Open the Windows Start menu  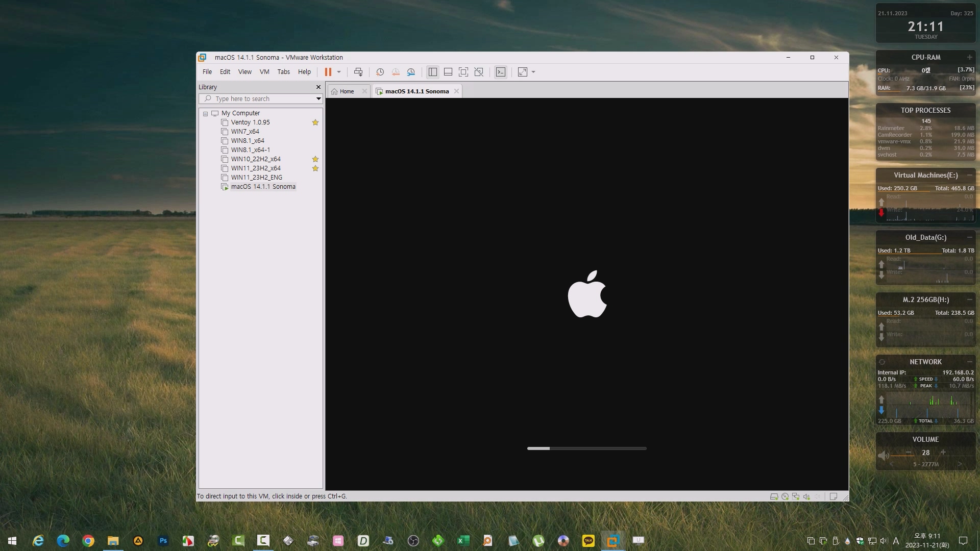[12, 541]
